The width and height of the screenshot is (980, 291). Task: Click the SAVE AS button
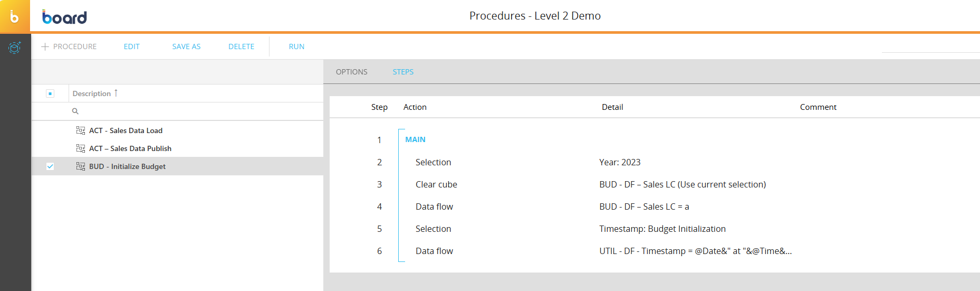[186, 46]
